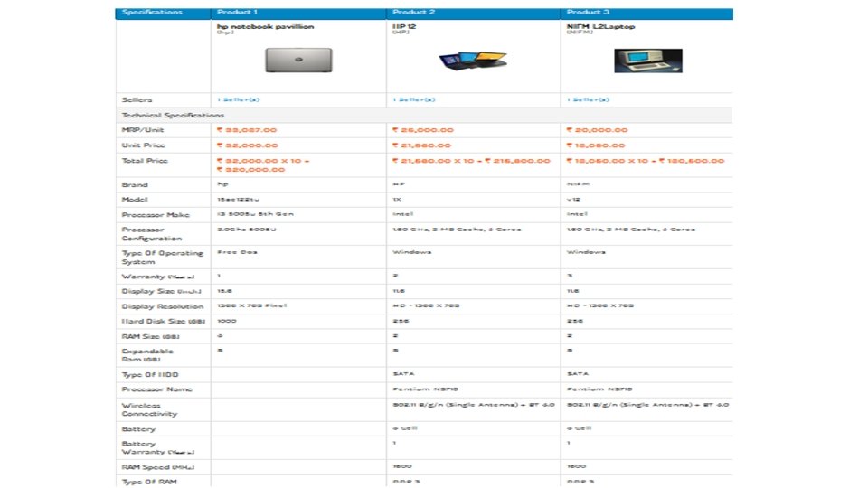Click the 'Technical Specifications' section heading
868x488 pixels.
pos(173,115)
